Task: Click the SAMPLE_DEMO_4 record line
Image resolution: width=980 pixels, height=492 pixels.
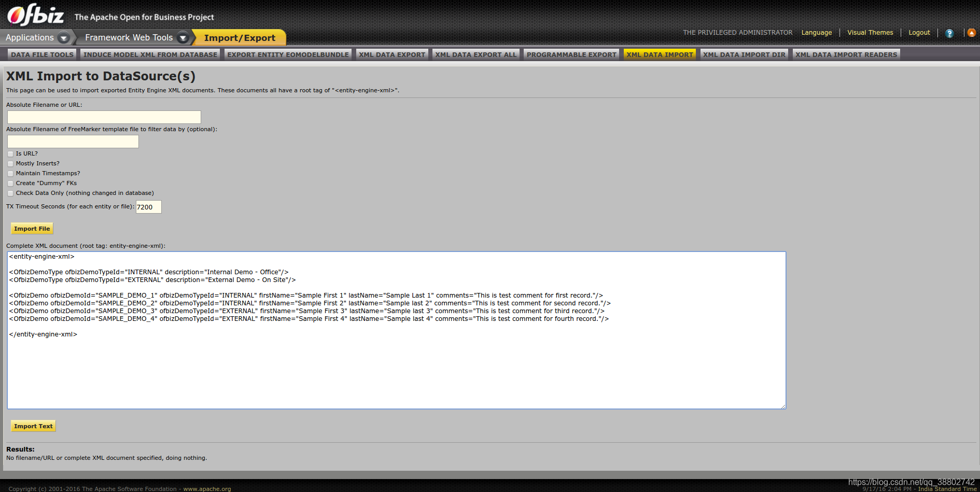Action: click(309, 319)
